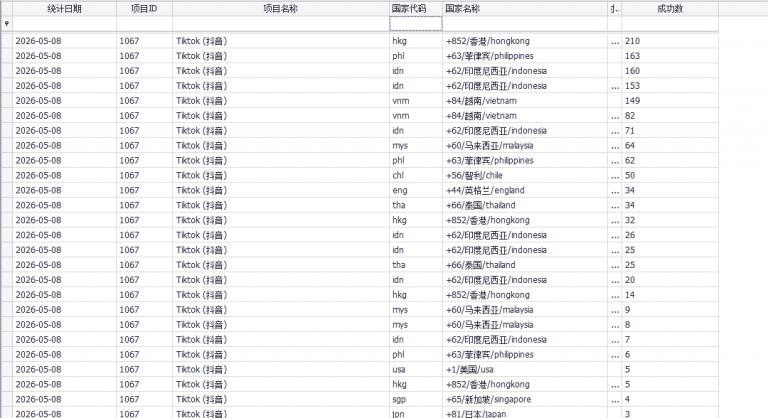Image resolution: width=768 pixels, height=418 pixels.
Task: Select the success count cell 160
Action: [670, 71]
